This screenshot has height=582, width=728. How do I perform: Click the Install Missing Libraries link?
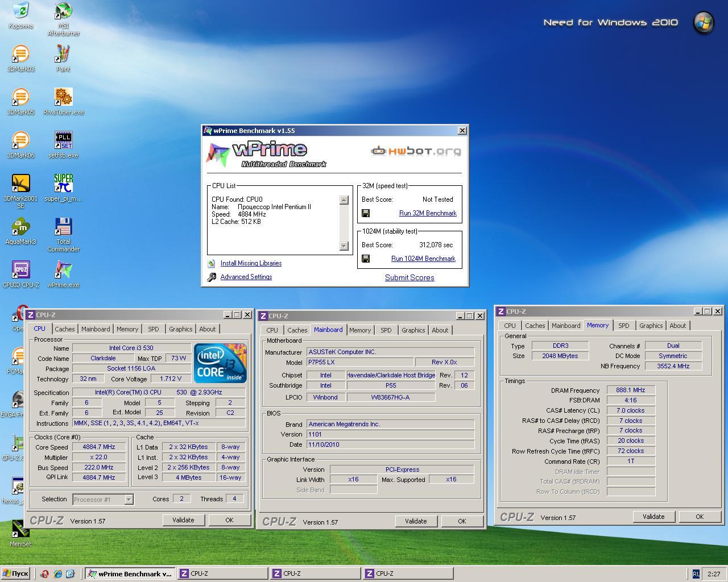[x=251, y=263]
